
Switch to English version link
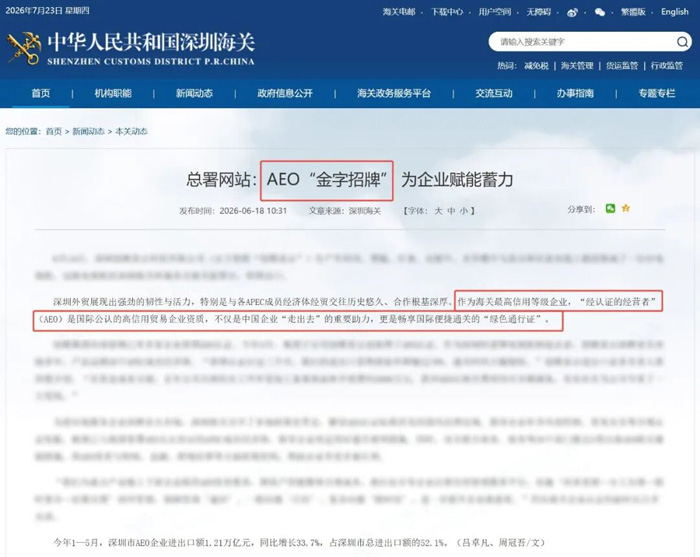[675, 12]
